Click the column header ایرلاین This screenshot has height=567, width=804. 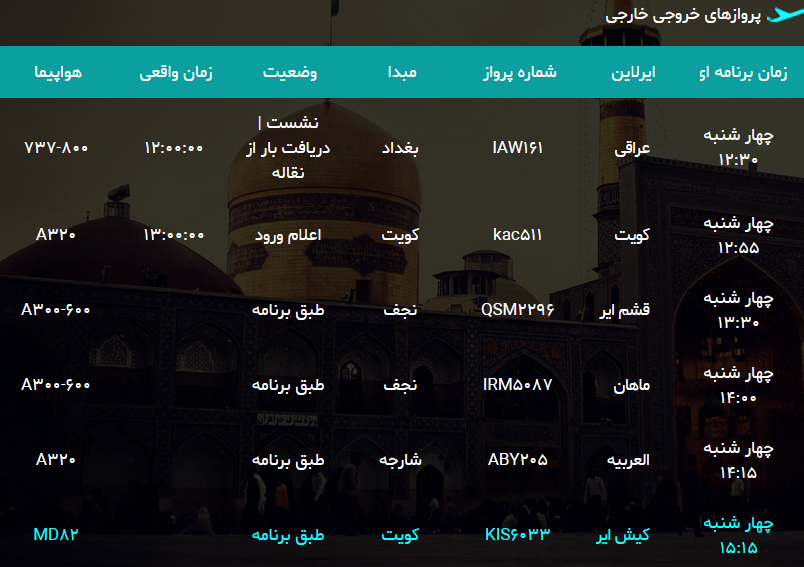tap(633, 72)
